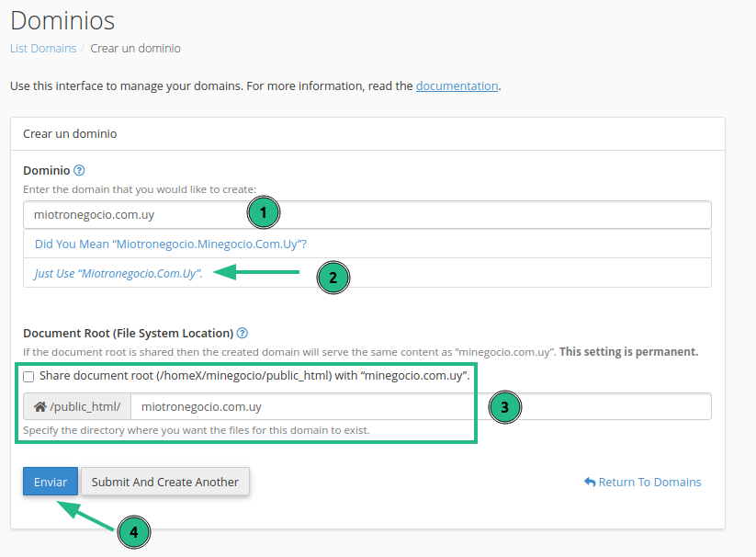The height and width of the screenshot is (557, 756).
Task: Click the home icon before /public_html/
Action: pos(39,406)
